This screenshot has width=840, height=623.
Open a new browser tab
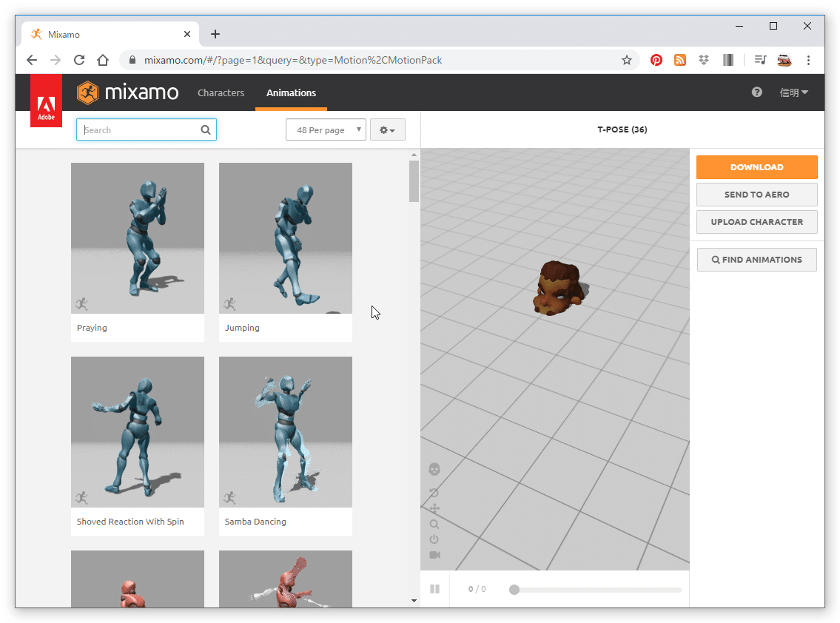coord(215,34)
